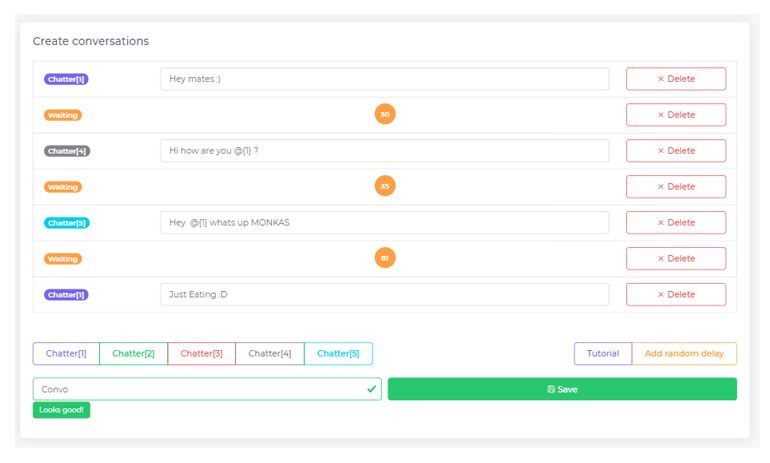
Task: Click the Waiting badge in the 35 row
Action: click(x=63, y=187)
